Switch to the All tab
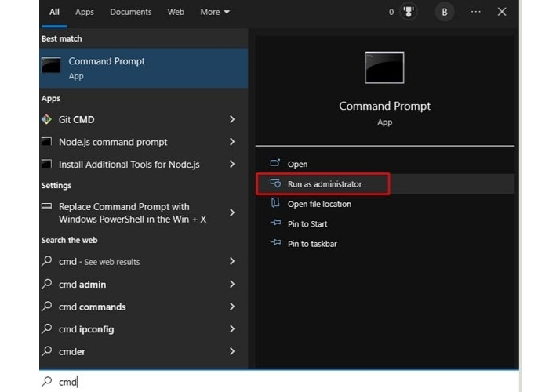The height and width of the screenshot is (392, 549). [54, 13]
